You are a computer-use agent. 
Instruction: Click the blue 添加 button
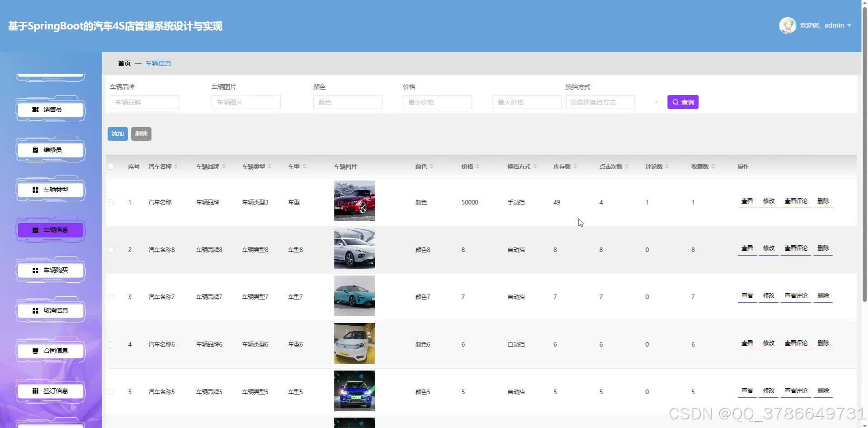pyautogui.click(x=118, y=134)
